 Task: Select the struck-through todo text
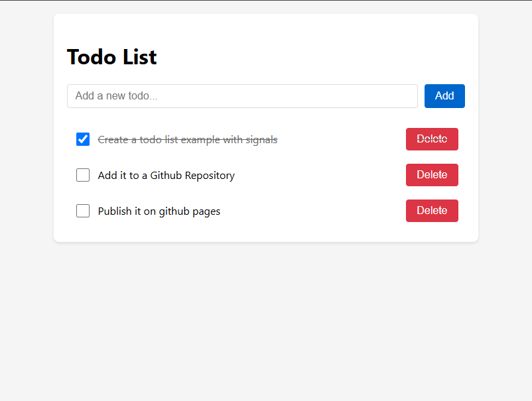(x=187, y=139)
